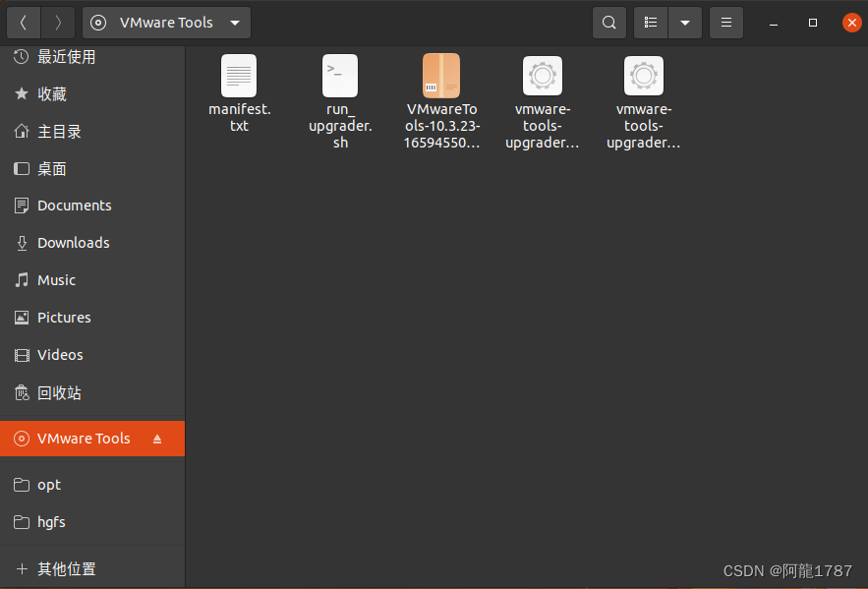The height and width of the screenshot is (589, 868).
Task: Click the house icon next to 主目录
Action: coord(22,131)
